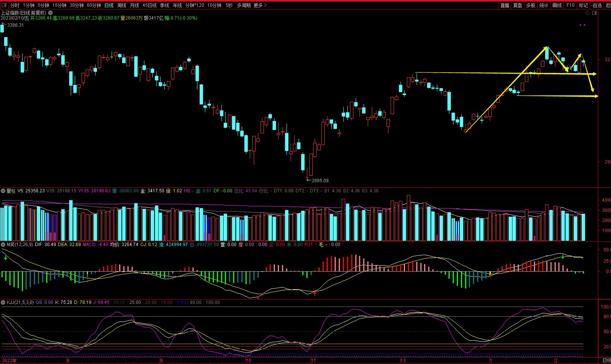The image size is (611, 364).
Task: Switch to the 周线 weekly tab
Action: pyautogui.click(x=121, y=5)
